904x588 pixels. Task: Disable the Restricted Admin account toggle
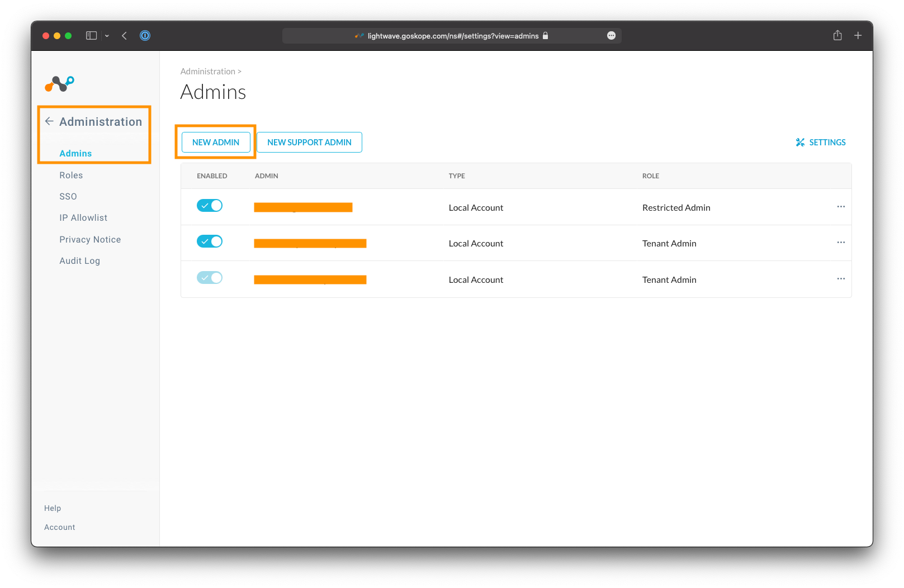coord(210,206)
